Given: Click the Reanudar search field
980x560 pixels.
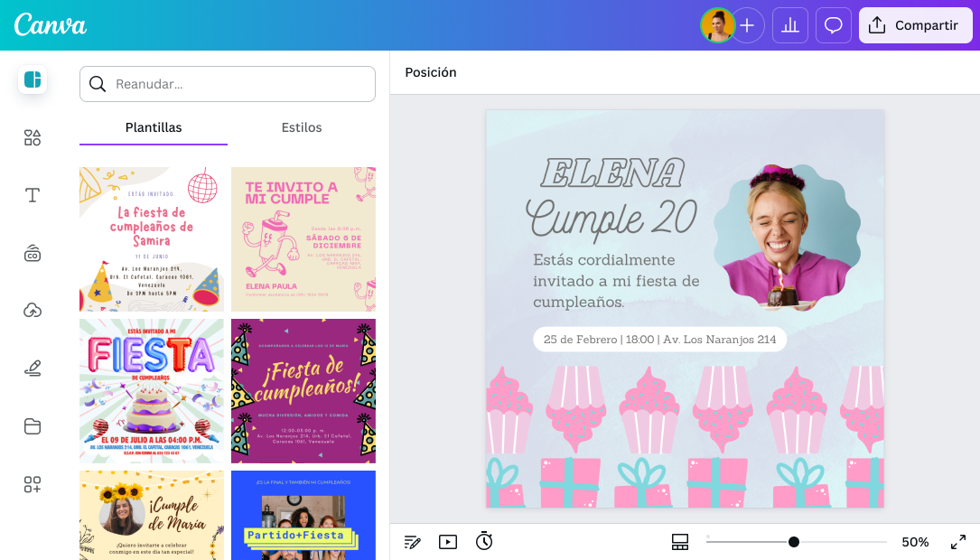Looking at the screenshot, I should point(228,84).
